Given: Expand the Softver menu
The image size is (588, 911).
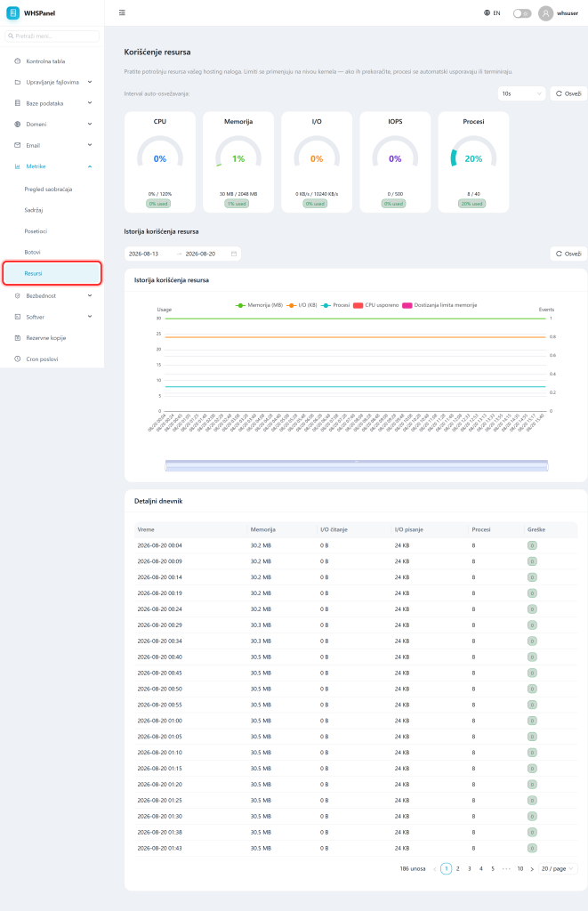Looking at the screenshot, I should point(52,317).
